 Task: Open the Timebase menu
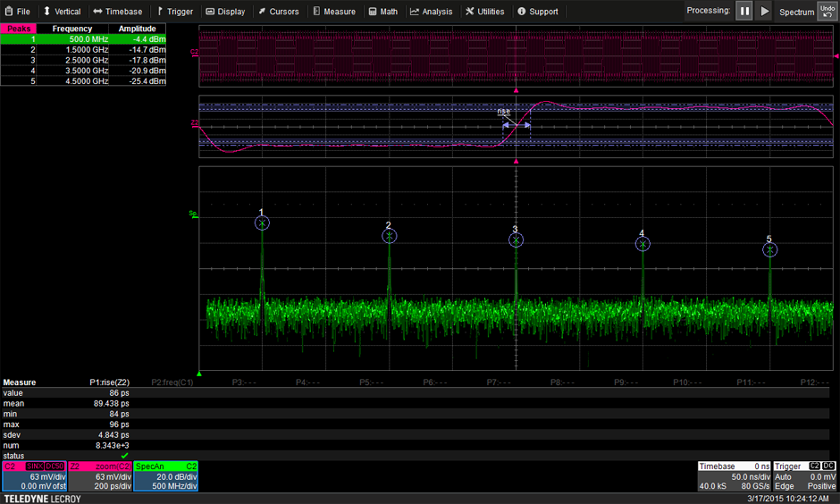click(x=117, y=12)
